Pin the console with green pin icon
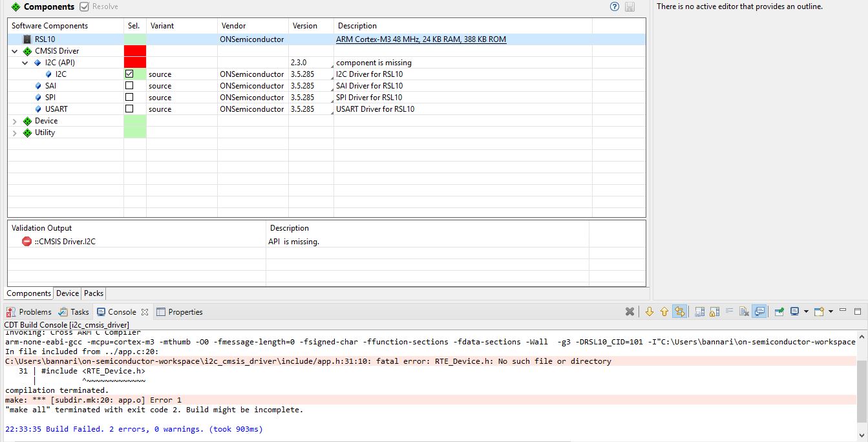The height and width of the screenshot is (442, 868). pos(779,312)
